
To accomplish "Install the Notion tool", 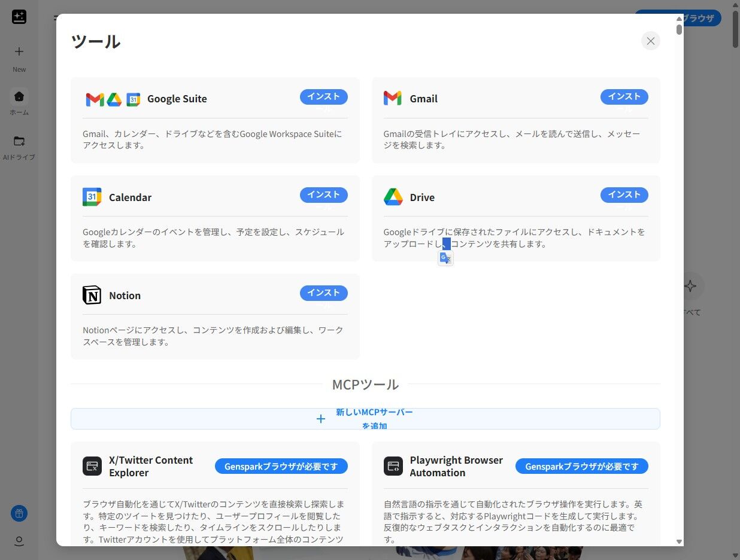I will point(324,293).
